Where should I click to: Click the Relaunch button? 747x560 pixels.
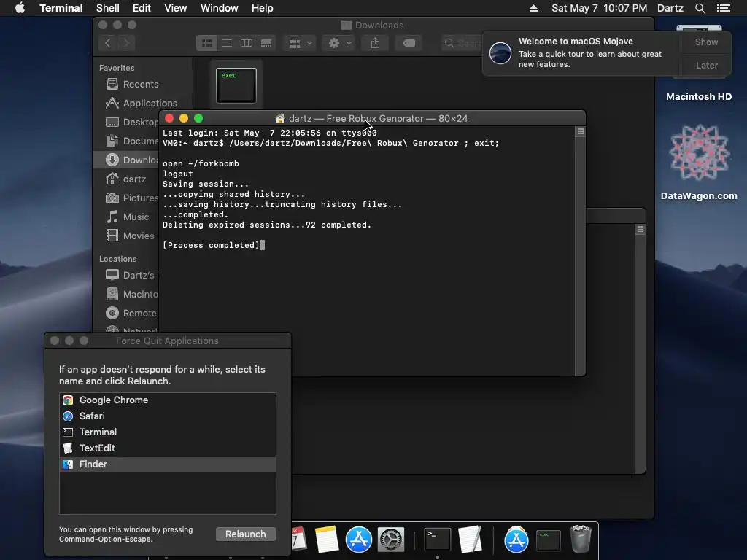click(245, 534)
